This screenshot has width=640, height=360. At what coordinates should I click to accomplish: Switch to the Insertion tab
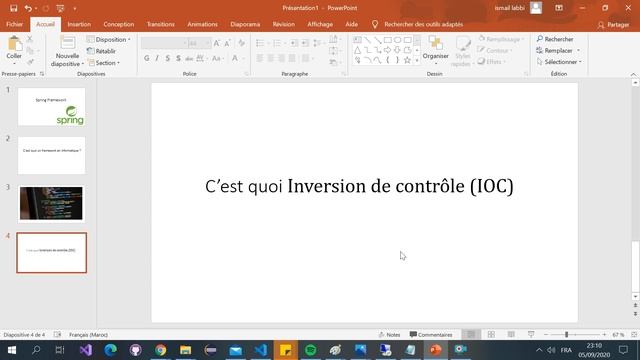(79, 24)
